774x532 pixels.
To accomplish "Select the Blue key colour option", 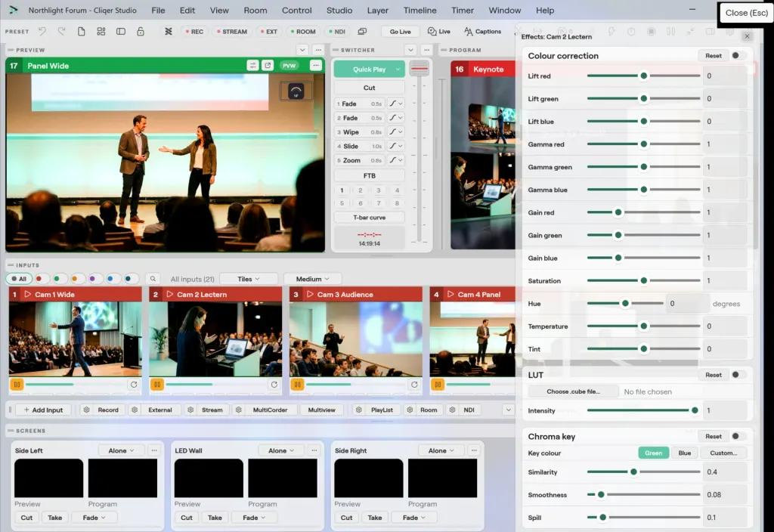I will (685, 453).
